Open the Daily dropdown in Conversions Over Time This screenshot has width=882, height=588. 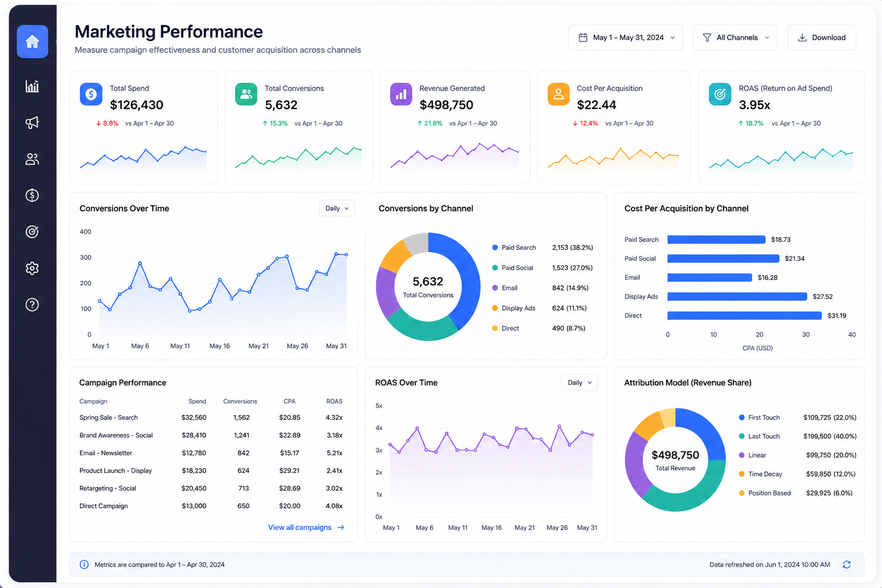click(x=336, y=208)
